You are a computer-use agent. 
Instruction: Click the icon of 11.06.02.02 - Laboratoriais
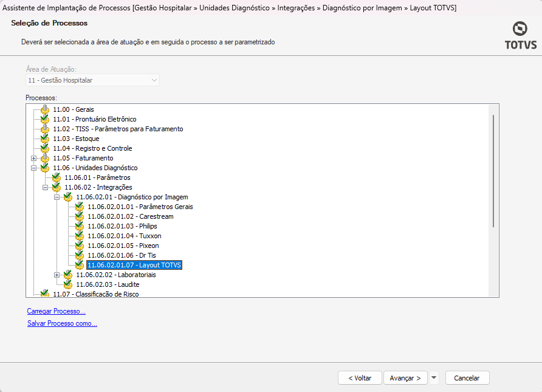(68, 275)
